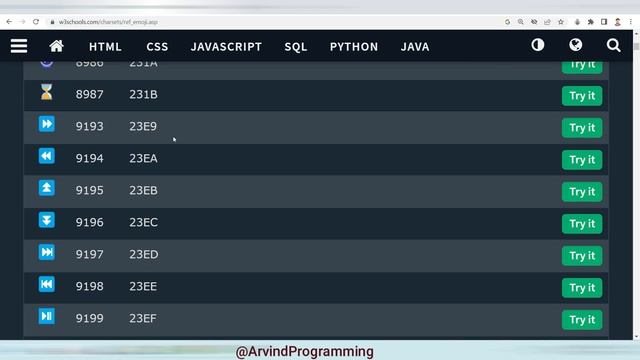
Task: Open the JAVASCRIPT tutorial menu item
Action: (226, 47)
